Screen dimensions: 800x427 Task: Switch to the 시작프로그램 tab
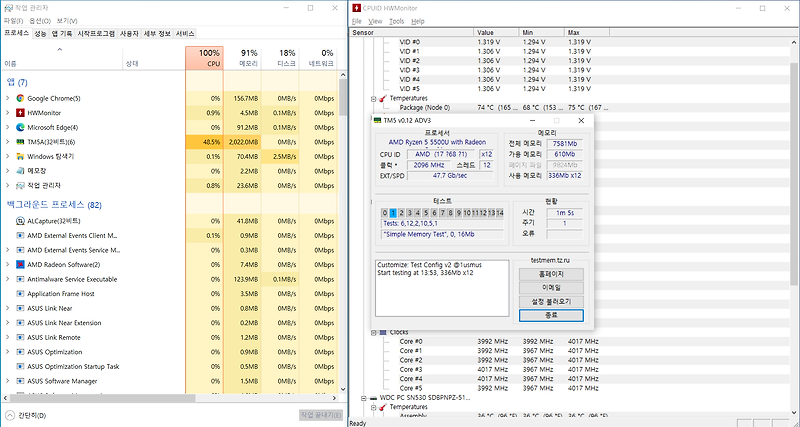[x=96, y=34]
